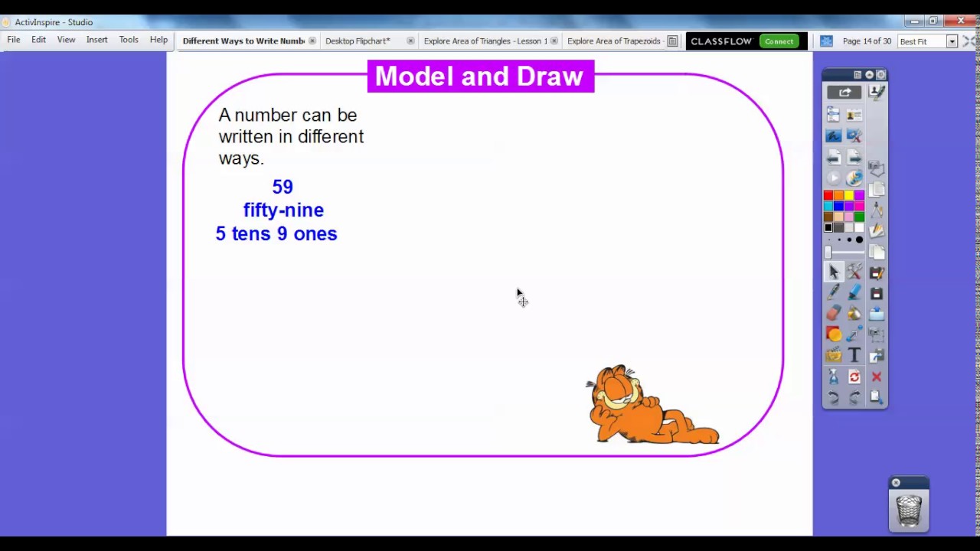Open the ExpressPoll wheel icon
The image size is (980, 551).
854,178
